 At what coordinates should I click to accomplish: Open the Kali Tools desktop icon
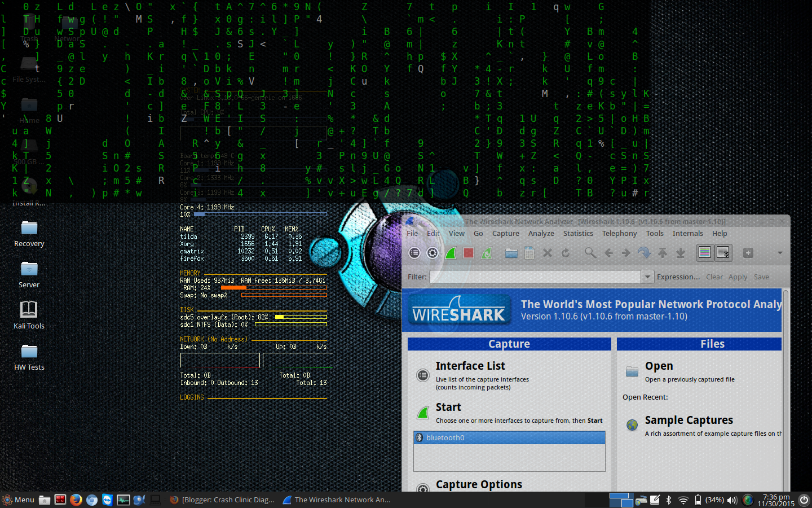[29, 316]
